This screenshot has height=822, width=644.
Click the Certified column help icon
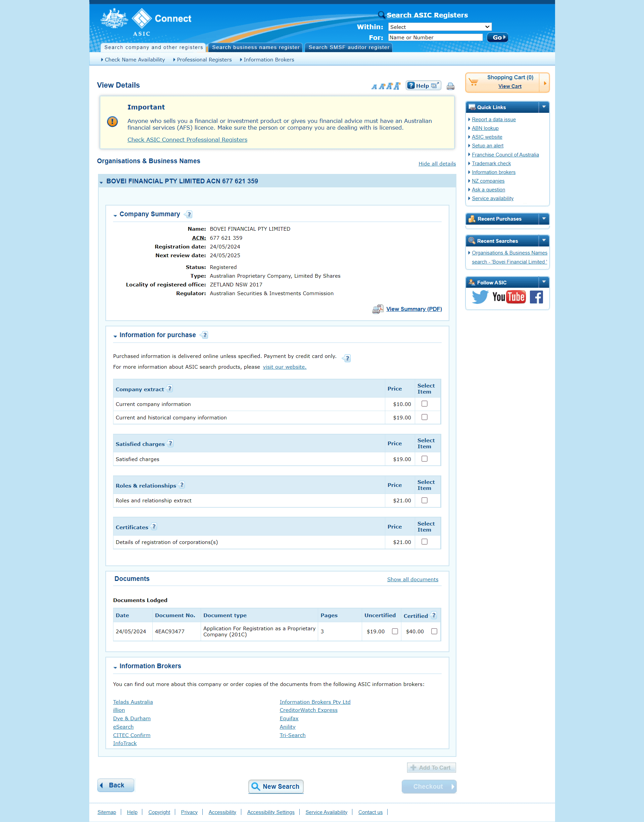pos(434,615)
